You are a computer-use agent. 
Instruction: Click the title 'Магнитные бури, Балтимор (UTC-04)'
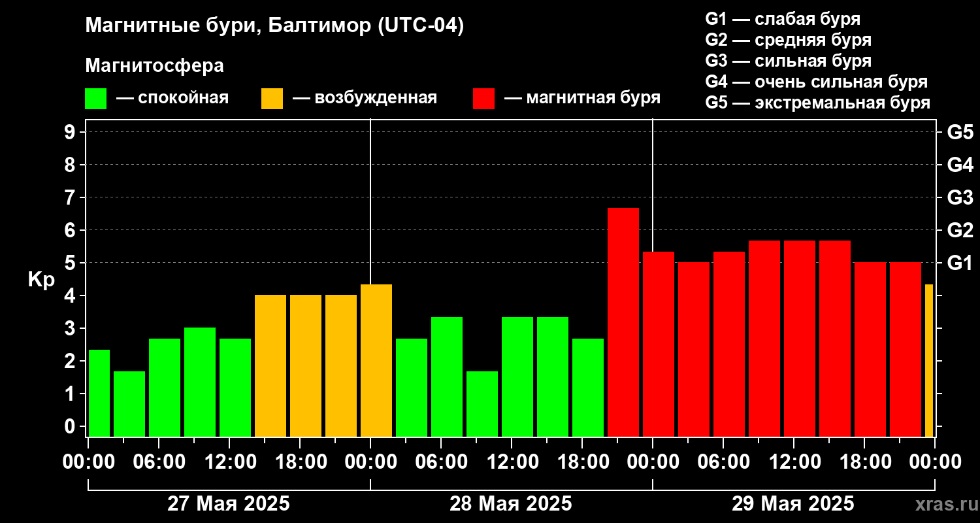click(x=274, y=26)
